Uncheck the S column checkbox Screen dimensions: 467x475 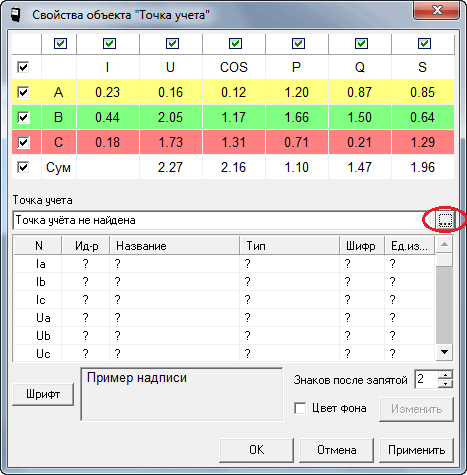click(424, 43)
